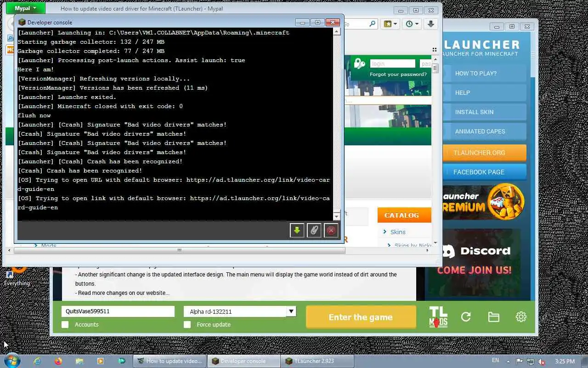Open TLauncher settings gear

coord(521,316)
